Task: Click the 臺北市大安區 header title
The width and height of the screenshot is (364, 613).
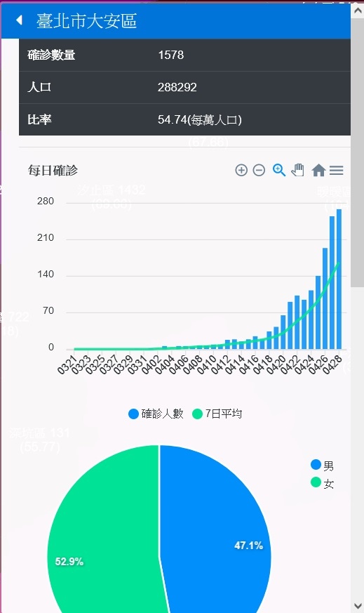Action: [87, 20]
